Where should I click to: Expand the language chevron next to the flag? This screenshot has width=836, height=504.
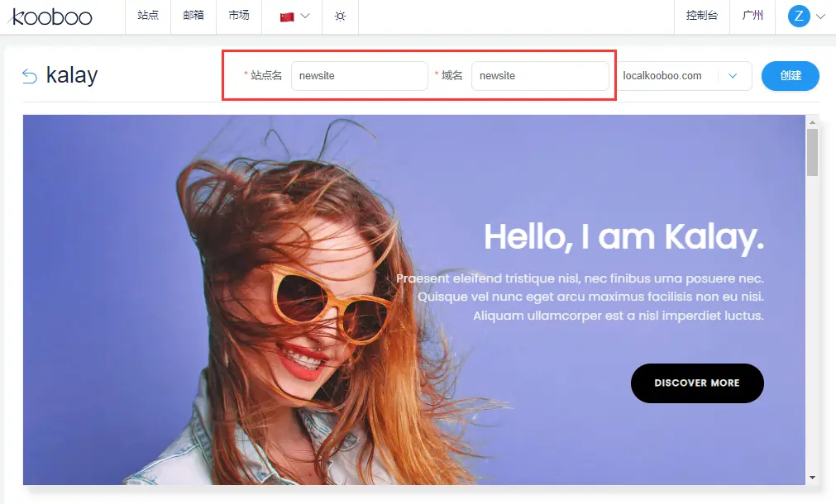click(x=306, y=16)
